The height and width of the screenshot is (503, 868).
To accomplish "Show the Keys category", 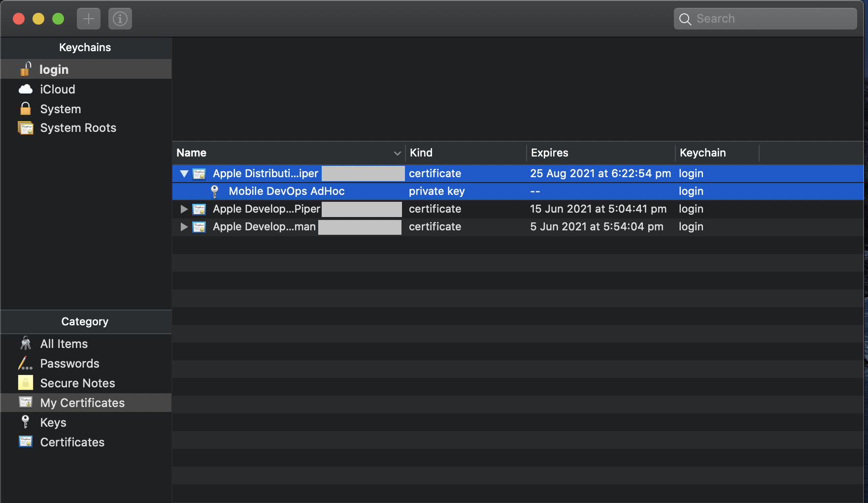I will click(x=86, y=422).
